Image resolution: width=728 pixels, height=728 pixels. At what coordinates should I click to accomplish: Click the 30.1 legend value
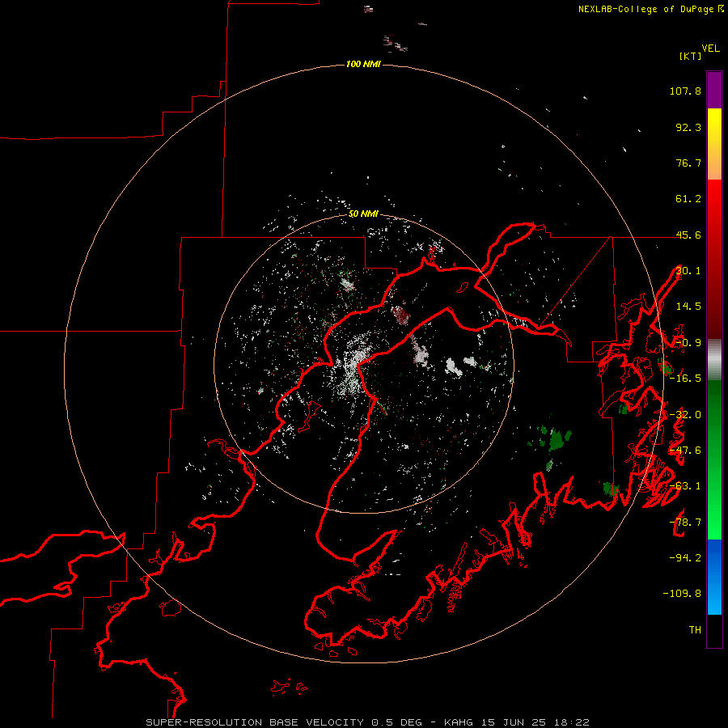click(688, 271)
